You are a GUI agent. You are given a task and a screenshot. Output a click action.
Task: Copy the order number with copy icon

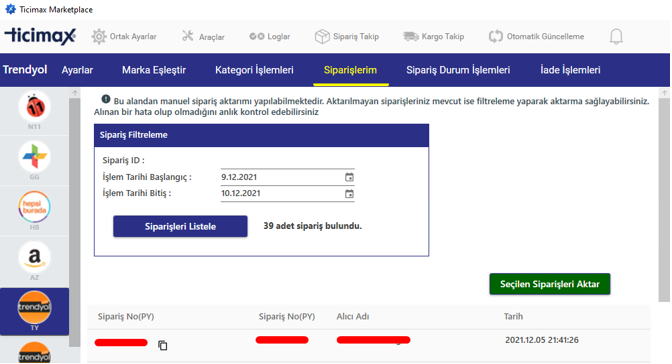pyautogui.click(x=162, y=345)
